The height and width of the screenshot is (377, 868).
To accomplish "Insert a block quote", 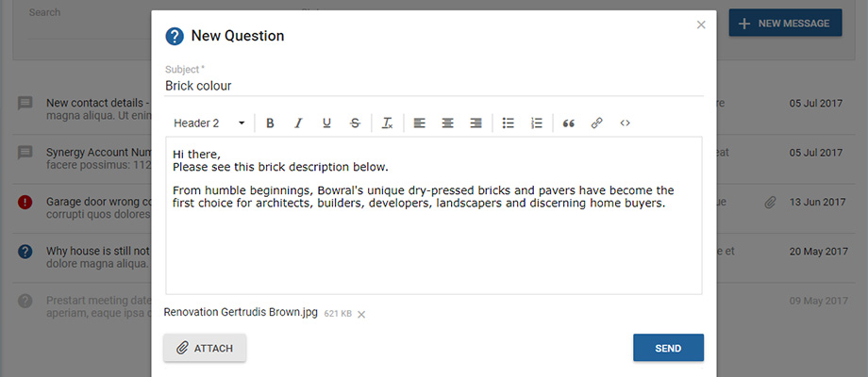I will [x=568, y=123].
